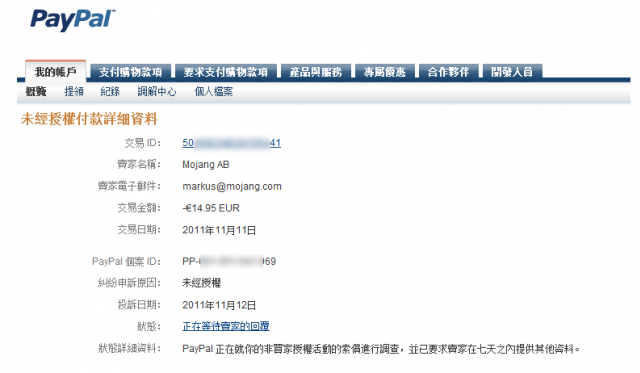
Task: Switch to 支付購物款項 tab
Action: tap(131, 72)
